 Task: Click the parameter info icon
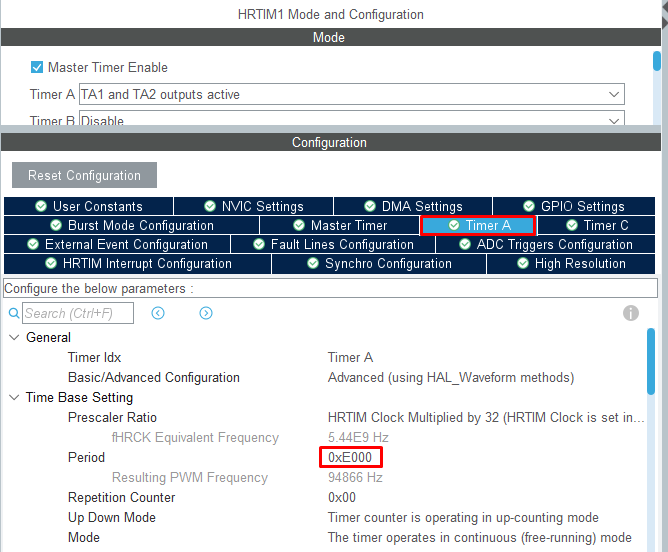pyautogui.click(x=631, y=313)
